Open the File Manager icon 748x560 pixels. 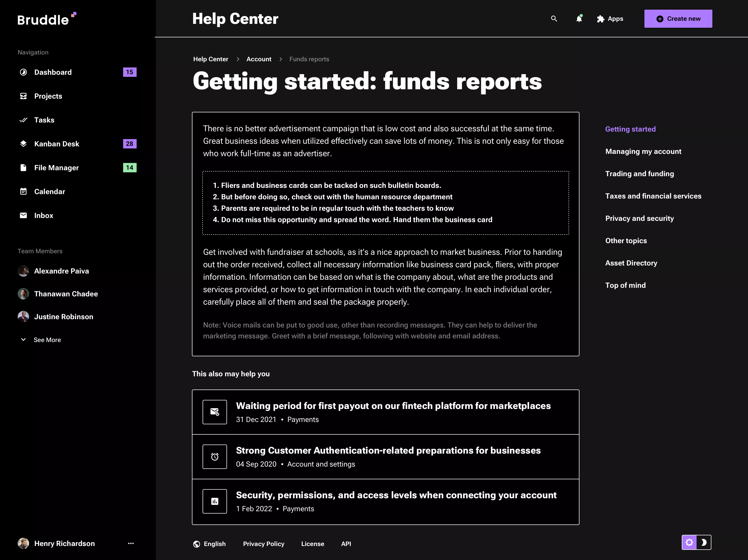point(23,167)
